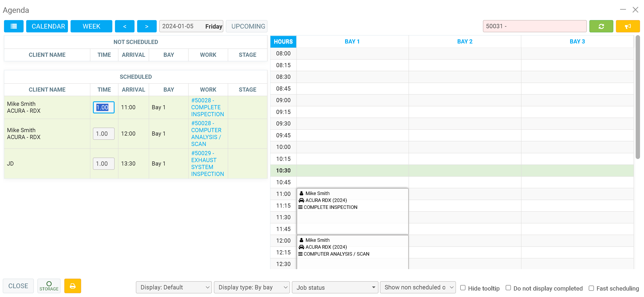
Task: Minimize the Agenda window
Action: (x=623, y=10)
